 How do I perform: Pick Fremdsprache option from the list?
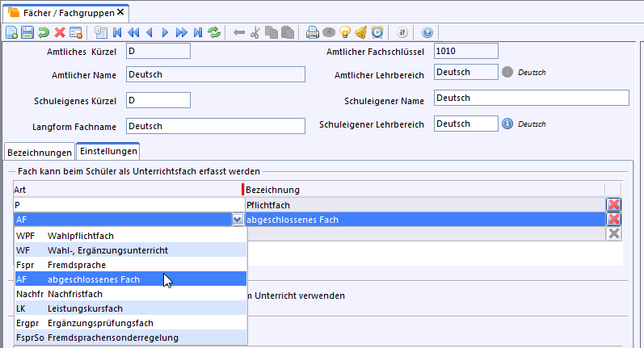(77, 265)
